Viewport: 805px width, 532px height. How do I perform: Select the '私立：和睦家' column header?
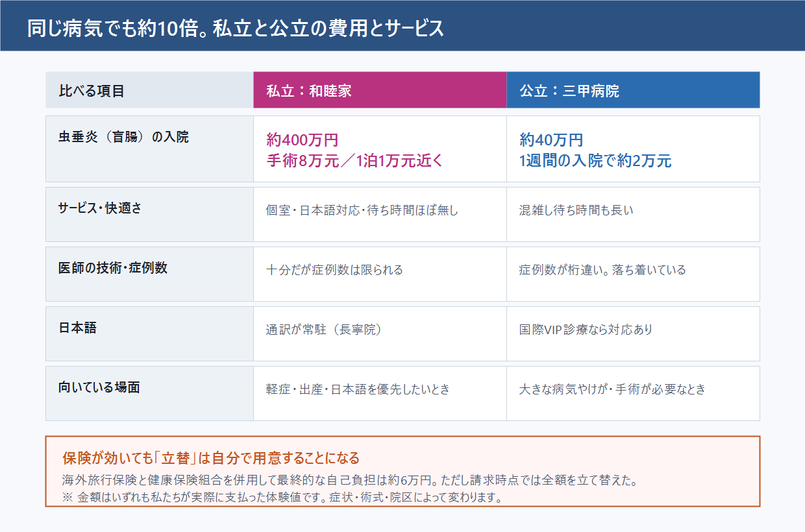pyautogui.click(x=380, y=90)
